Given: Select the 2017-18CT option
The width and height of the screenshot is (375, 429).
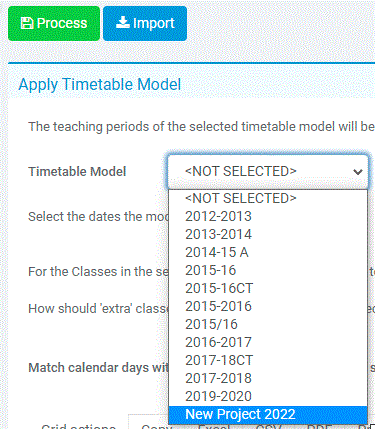Looking at the screenshot, I should tap(268, 360).
